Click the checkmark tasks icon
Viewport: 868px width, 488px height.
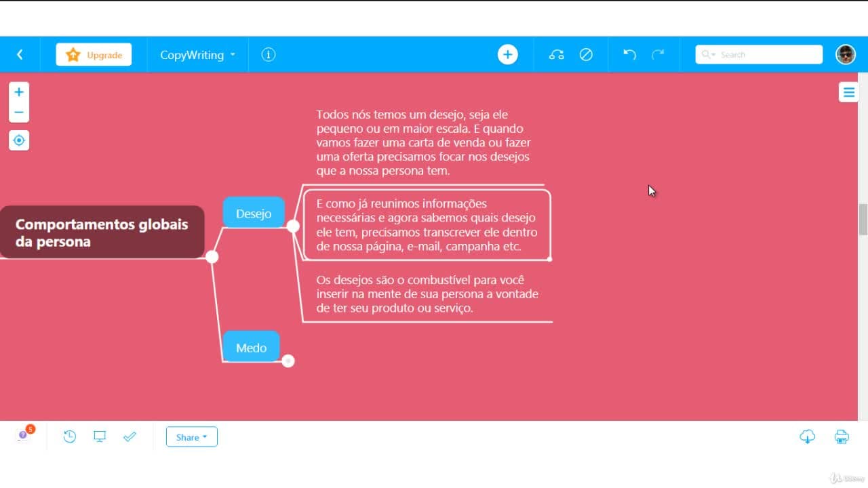[130, 437]
